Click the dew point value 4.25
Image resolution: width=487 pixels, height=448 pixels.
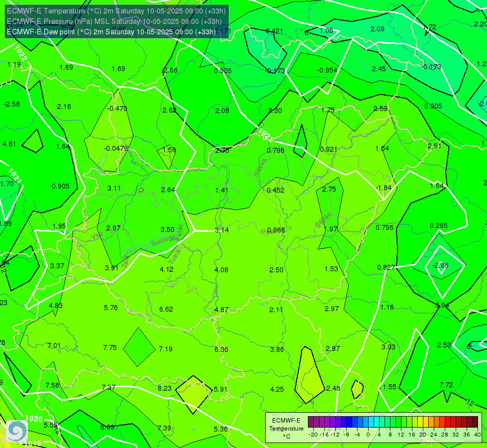[x=277, y=389]
